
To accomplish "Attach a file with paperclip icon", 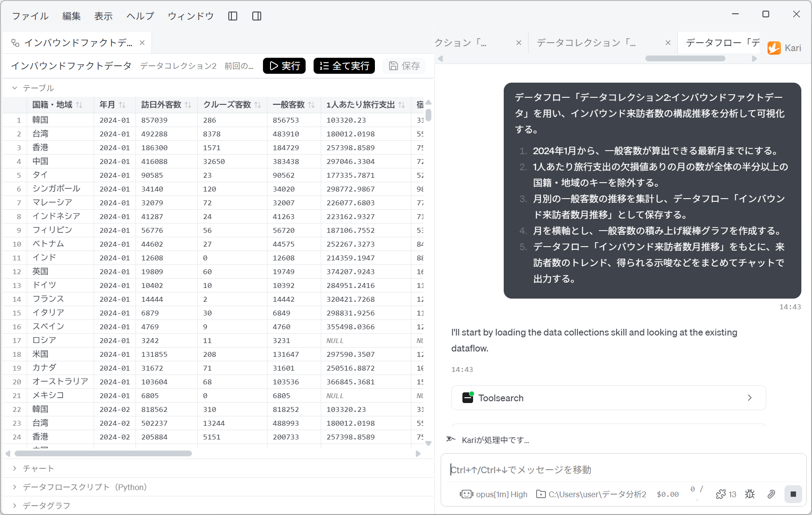I will [771, 494].
